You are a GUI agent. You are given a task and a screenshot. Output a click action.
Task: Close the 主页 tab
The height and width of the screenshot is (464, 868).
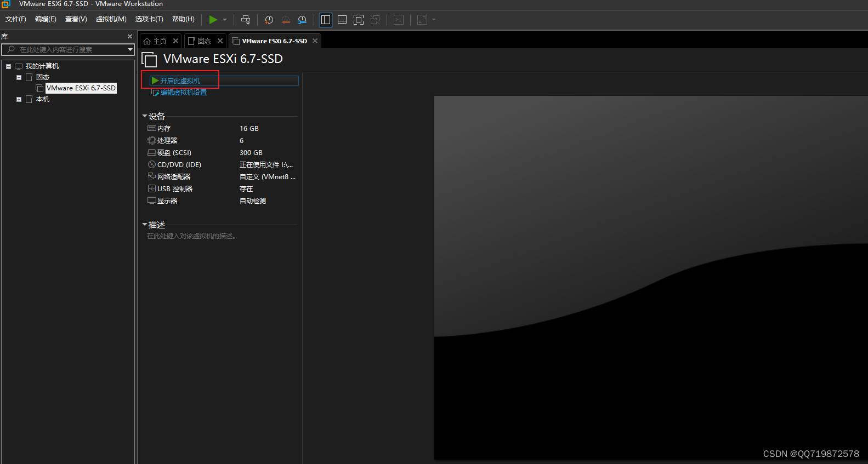coord(175,41)
